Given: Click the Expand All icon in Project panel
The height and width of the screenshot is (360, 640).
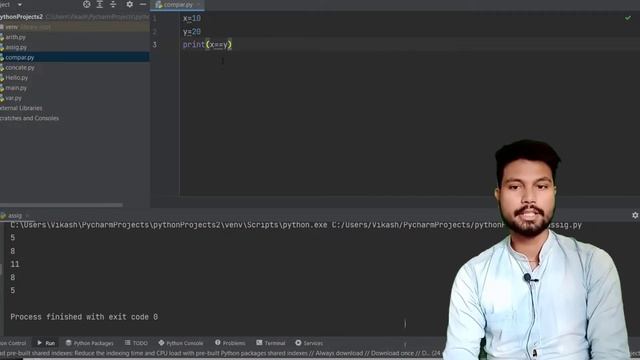Looking at the screenshot, I should (100, 4).
